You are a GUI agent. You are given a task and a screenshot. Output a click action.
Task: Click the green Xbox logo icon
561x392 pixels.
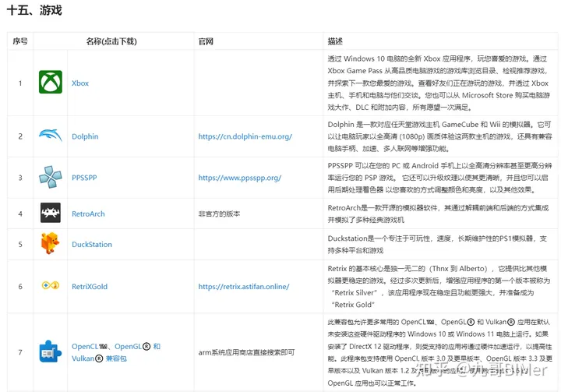[51, 82]
